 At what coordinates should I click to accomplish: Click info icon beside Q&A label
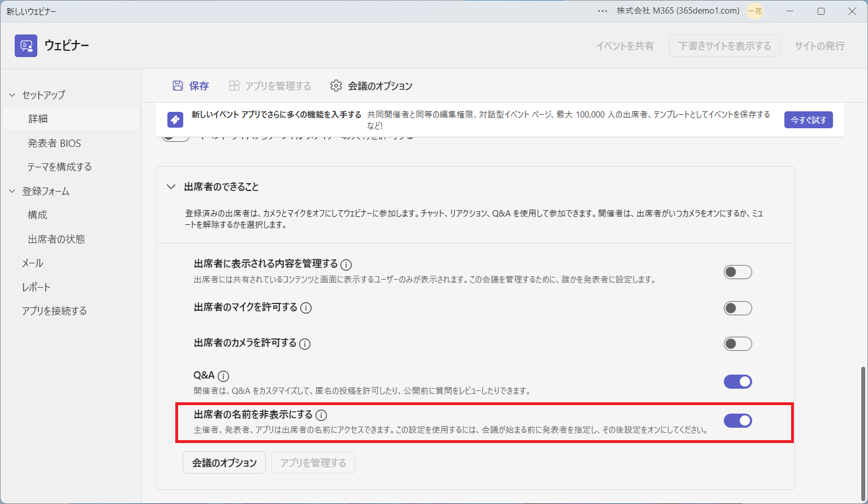[x=223, y=376]
